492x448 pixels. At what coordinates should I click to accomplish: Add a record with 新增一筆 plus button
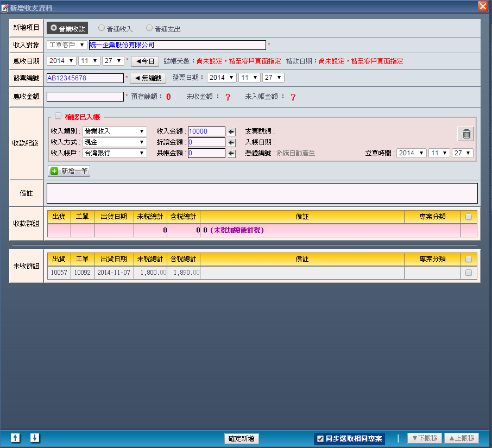tap(69, 171)
